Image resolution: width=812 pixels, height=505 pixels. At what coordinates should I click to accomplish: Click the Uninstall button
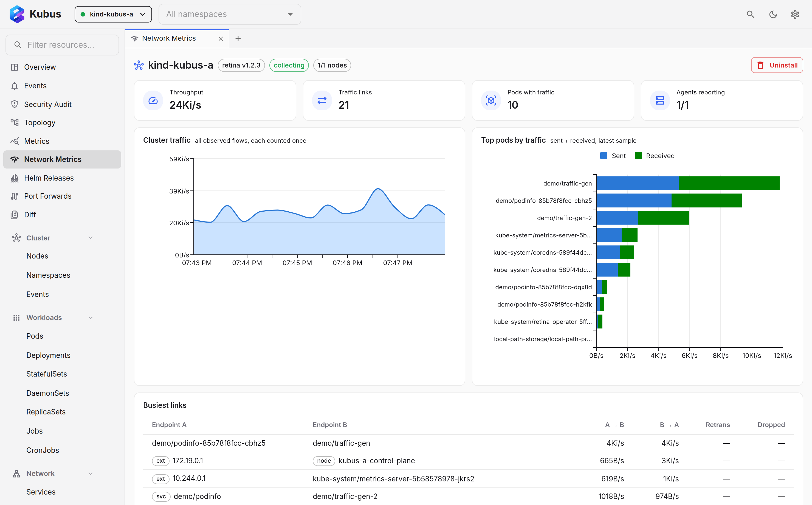777,65
